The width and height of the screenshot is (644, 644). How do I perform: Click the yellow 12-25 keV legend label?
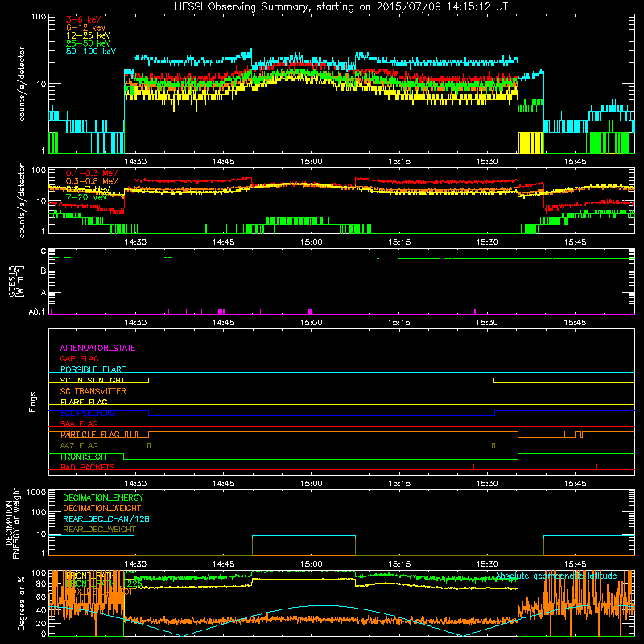click(x=88, y=35)
